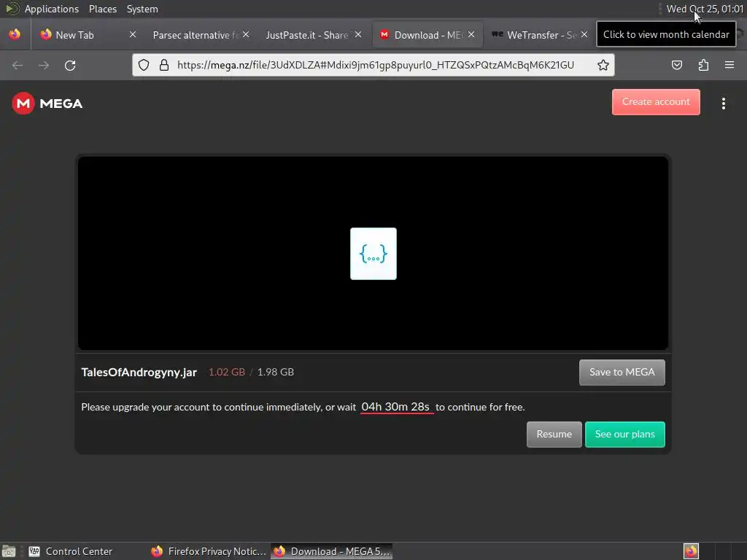
Task: Click the Download - MEGA taskbar entry
Action: (332, 551)
